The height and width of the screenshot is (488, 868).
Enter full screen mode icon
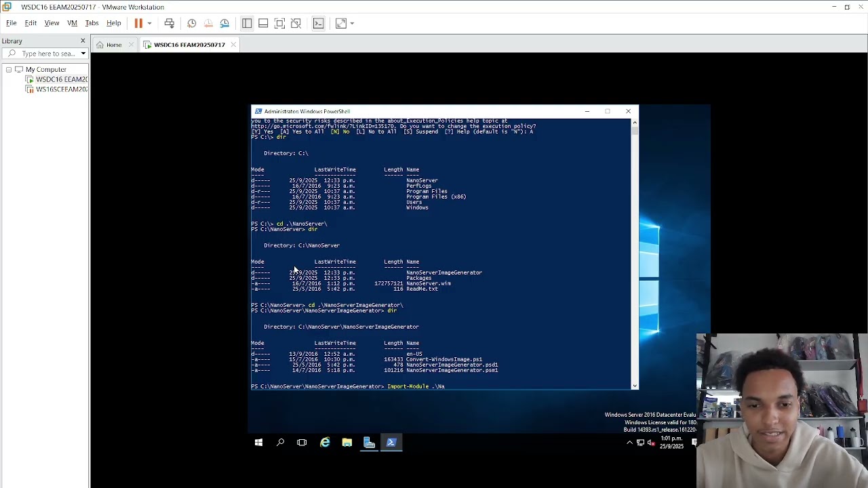[279, 24]
